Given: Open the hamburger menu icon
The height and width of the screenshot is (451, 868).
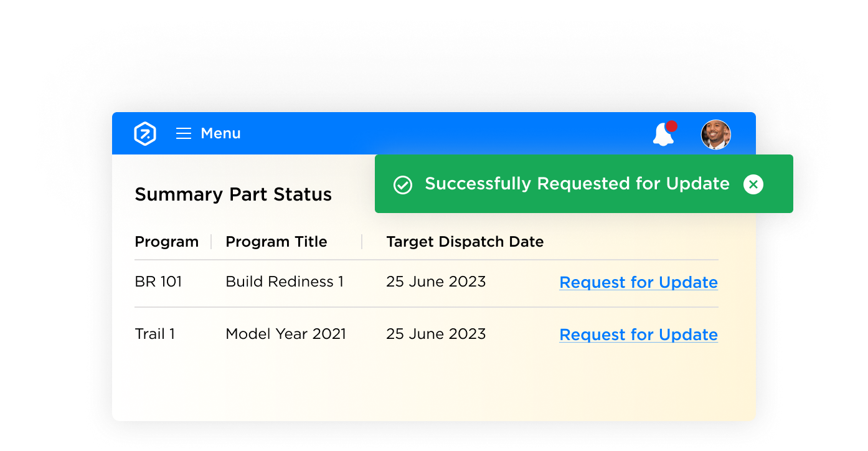Looking at the screenshot, I should click(x=184, y=133).
